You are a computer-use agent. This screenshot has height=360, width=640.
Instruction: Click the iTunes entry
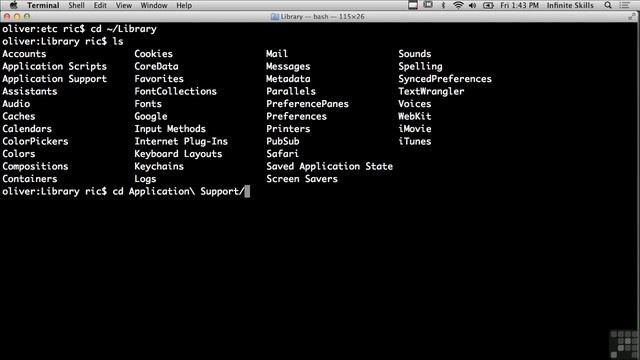click(415, 142)
